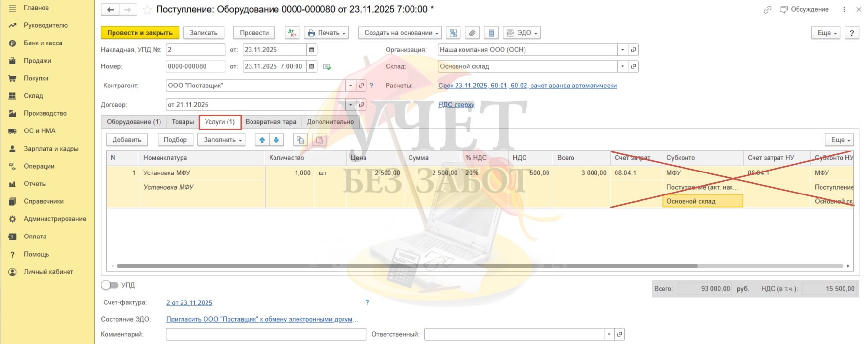
Task: Open the Заполнить dropdown
Action: pos(222,140)
